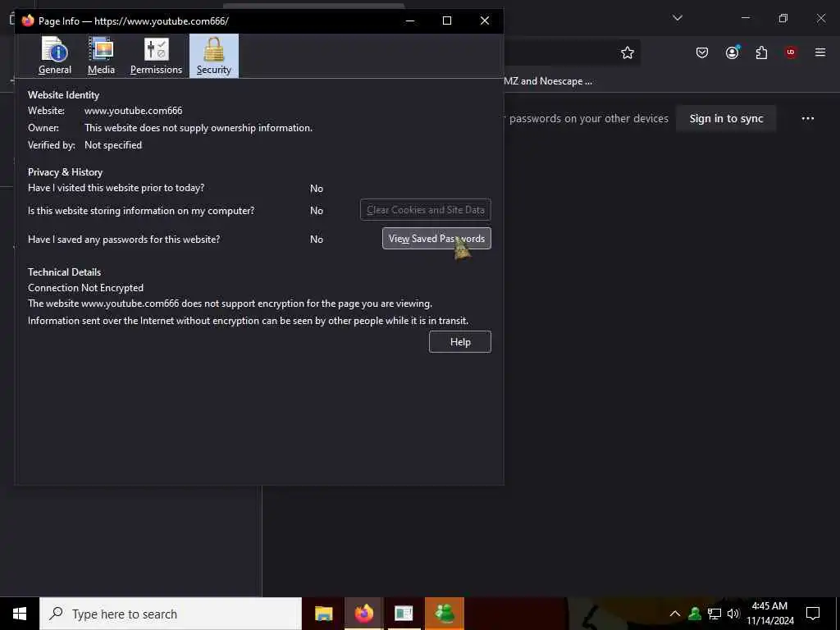Image resolution: width=840 pixels, height=630 pixels.
Task: Click the green people icon in taskbar
Action: pos(445,614)
